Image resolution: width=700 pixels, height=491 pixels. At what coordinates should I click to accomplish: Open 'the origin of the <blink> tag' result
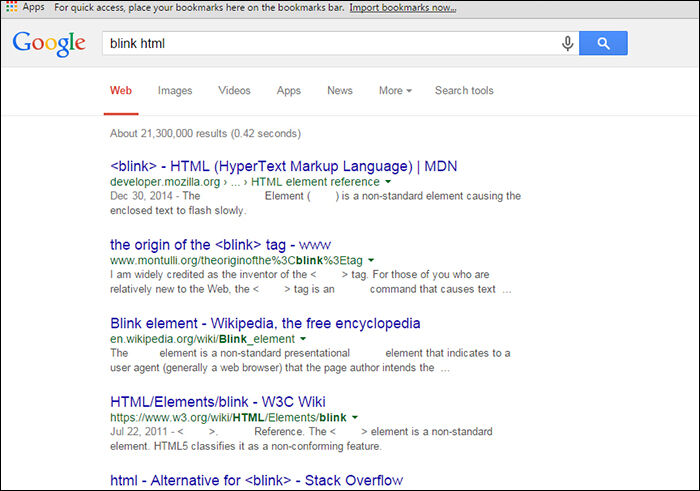[x=221, y=245]
